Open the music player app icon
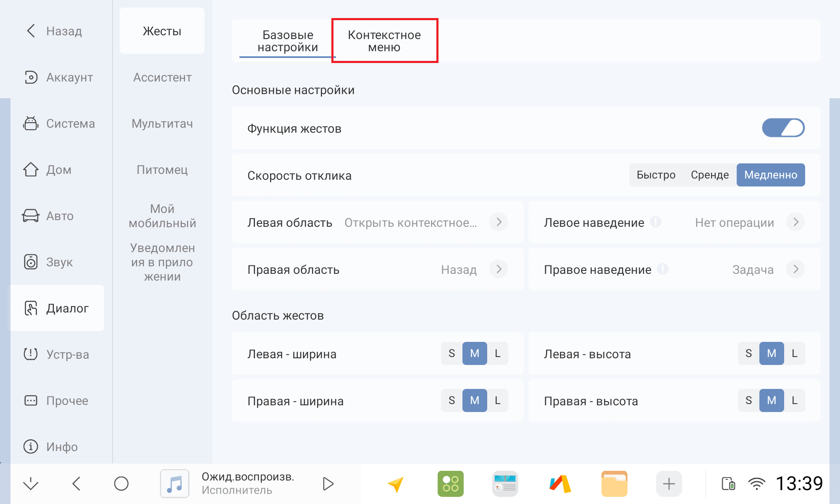The image size is (840, 504). pyautogui.click(x=175, y=483)
